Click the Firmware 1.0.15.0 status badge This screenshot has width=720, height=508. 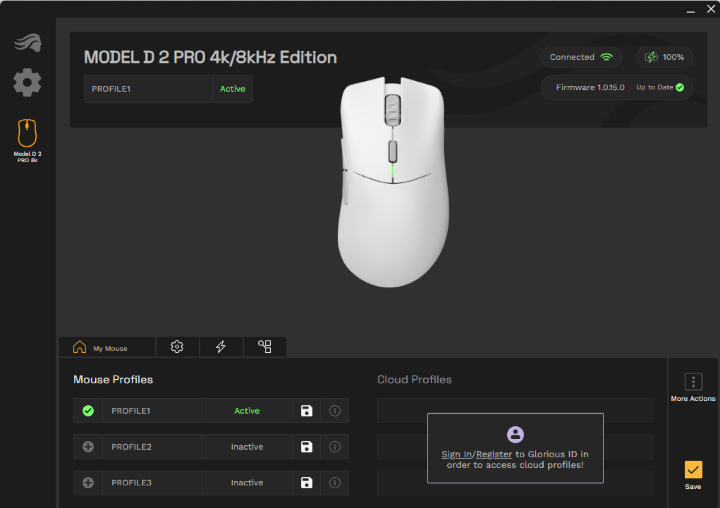617,87
